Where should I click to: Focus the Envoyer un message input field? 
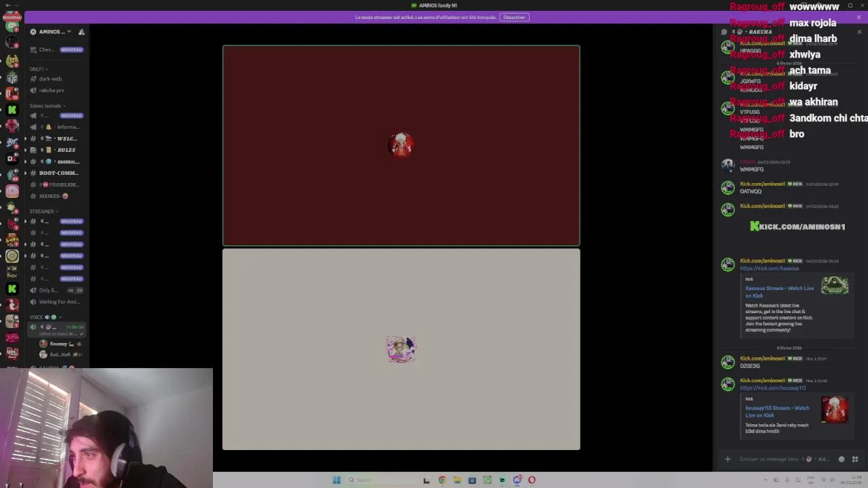click(x=785, y=459)
